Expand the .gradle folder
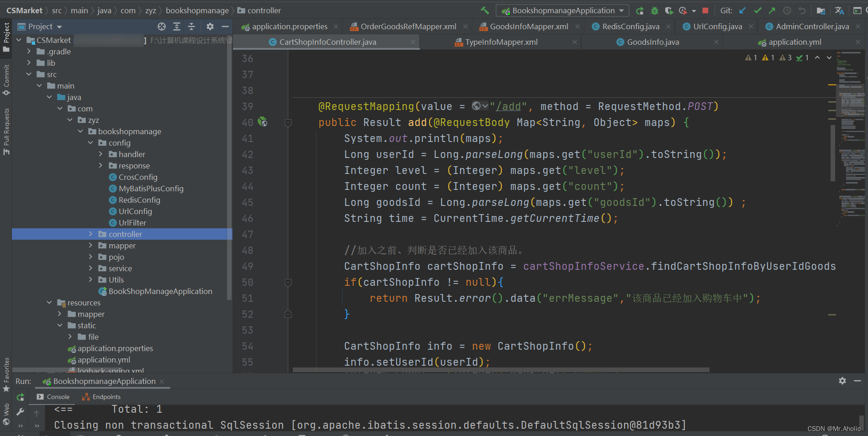Image resolution: width=868 pixels, height=436 pixels. pyautogui.click(x=29, y=52)
